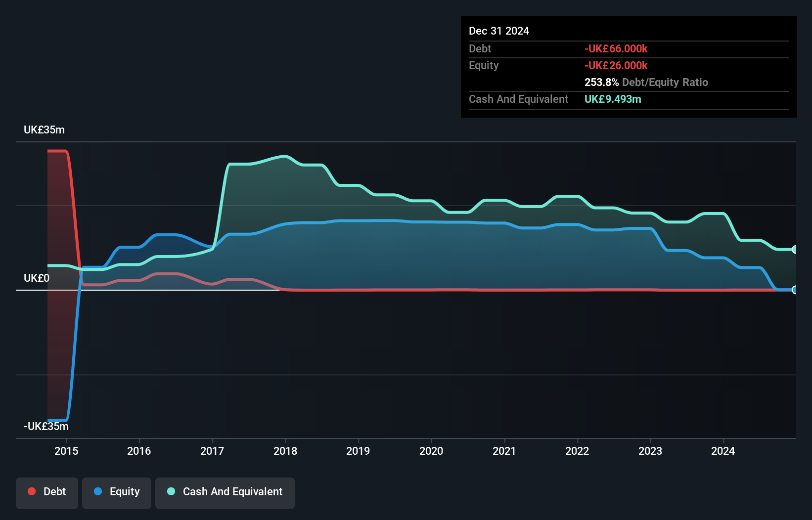Toggle the Cash And Equivalent legend button
The image size is (812, 520).
(225, 493)
